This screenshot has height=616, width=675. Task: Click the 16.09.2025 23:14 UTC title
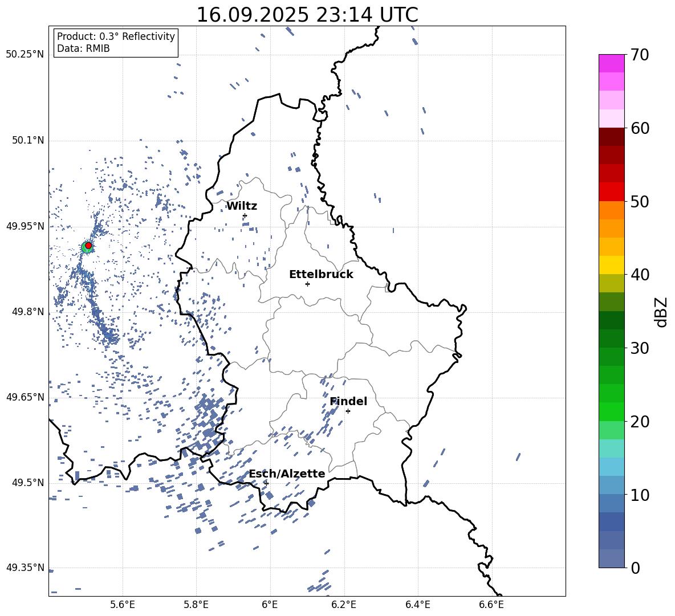pos(307,15)
